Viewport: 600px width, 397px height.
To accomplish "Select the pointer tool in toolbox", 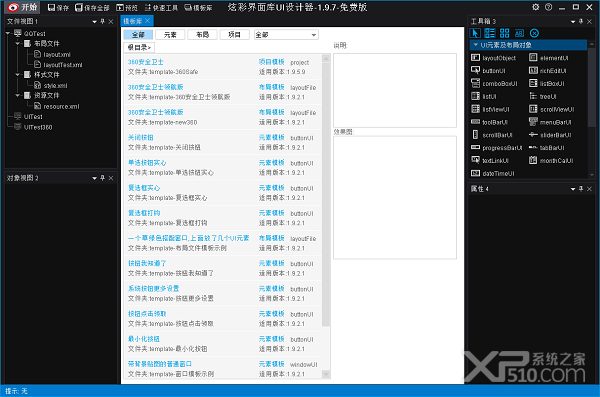I will (475, 33).
